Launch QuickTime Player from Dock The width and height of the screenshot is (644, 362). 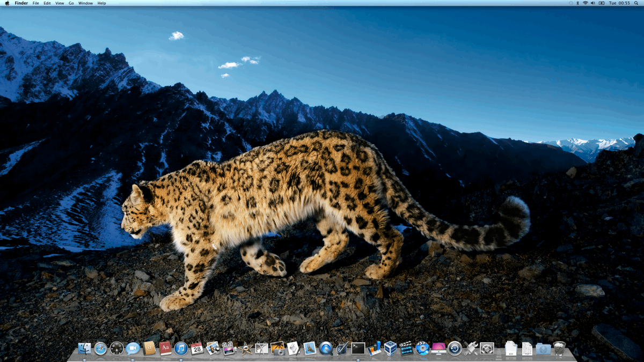click(325, 349)
